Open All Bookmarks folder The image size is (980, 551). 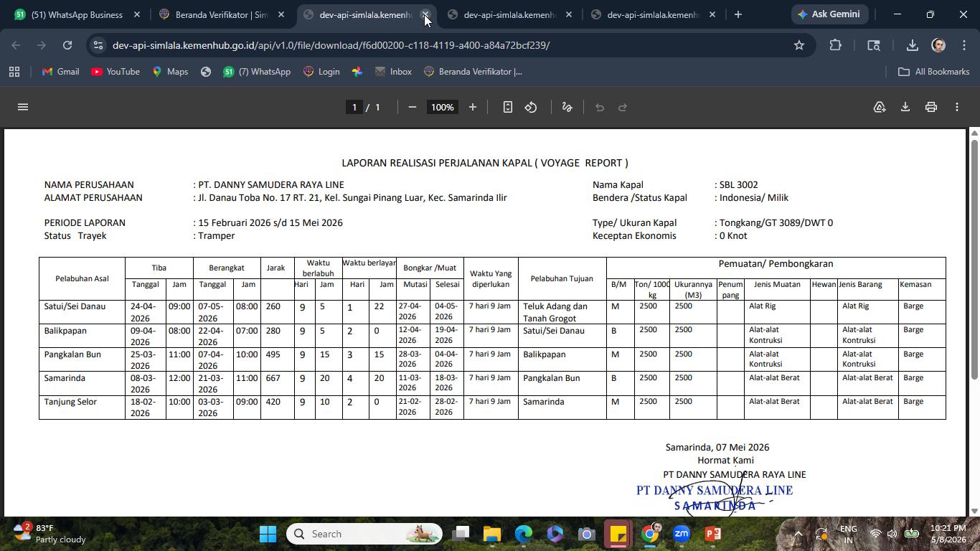934,72
